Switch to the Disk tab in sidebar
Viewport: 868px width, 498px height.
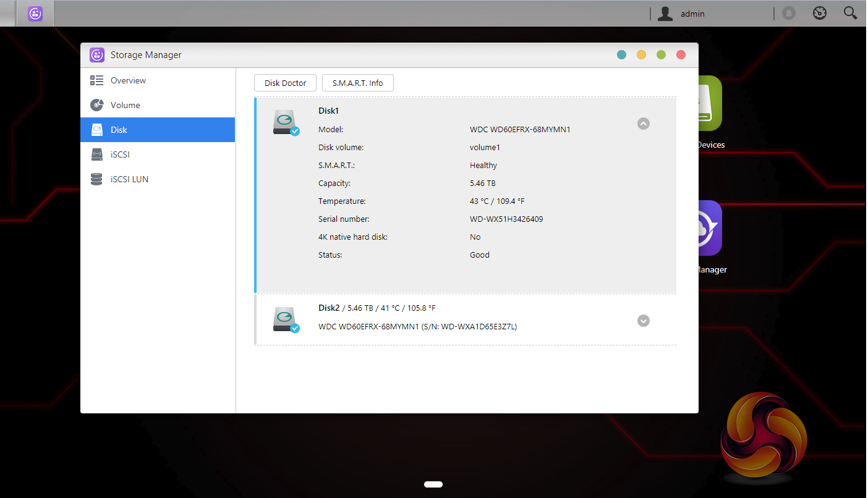158,130
